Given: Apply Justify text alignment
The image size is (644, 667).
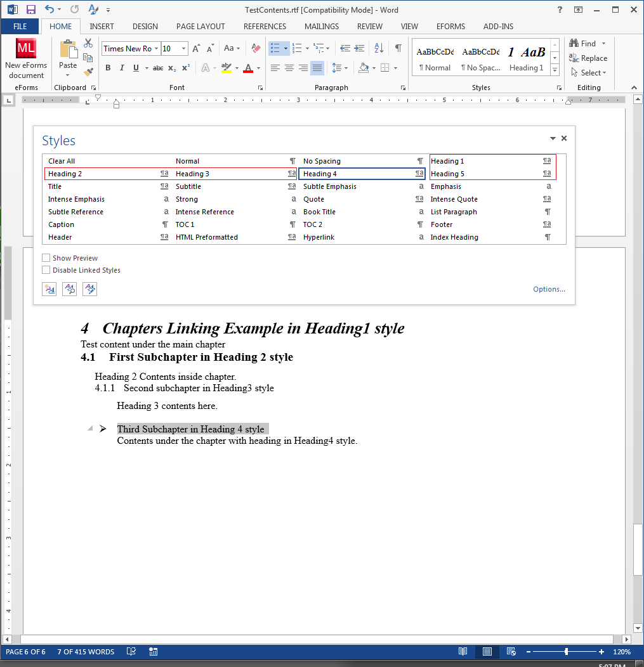Looking at the screenshot, I should pos(317,68).
